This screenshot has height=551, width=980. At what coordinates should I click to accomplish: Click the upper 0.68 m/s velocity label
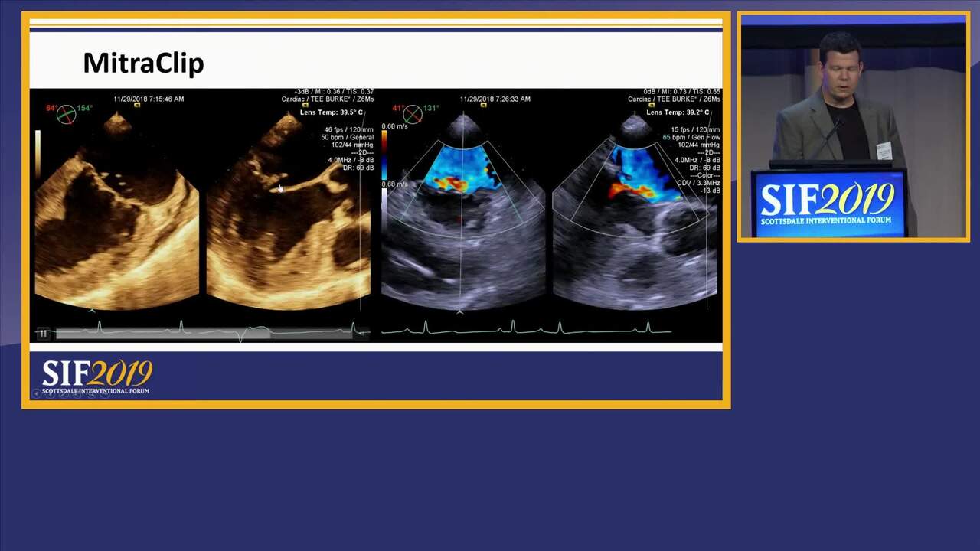[395, 126]
